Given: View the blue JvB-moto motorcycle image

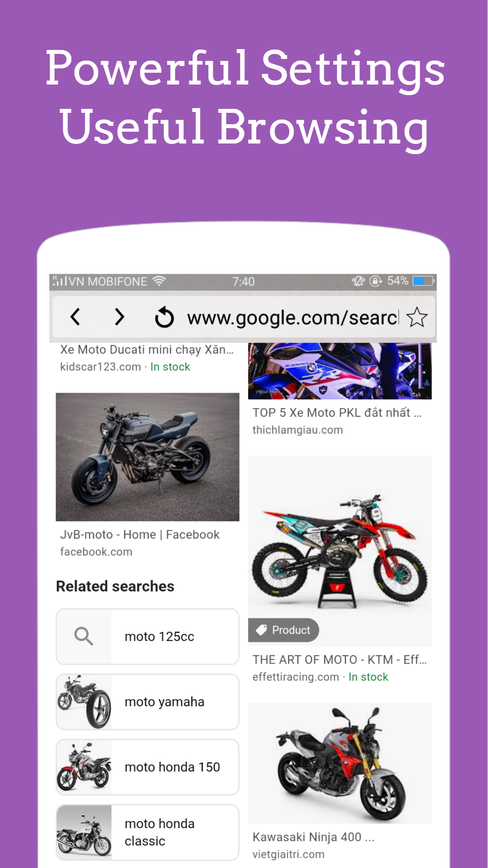Looking at the screenshot, I should (x=148, y=457).
